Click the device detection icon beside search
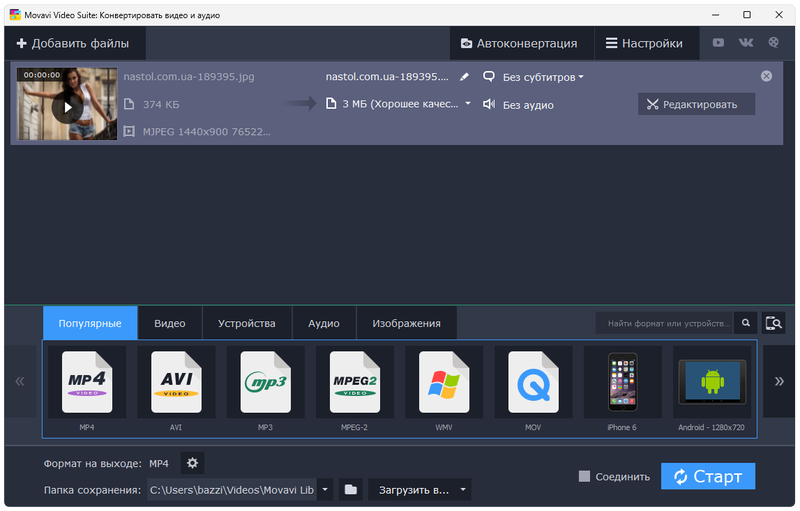 pos(773,323)
